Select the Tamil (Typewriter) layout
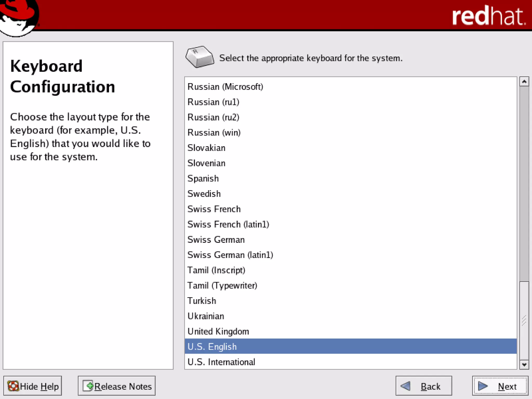532x399 pixels. pos(222,285)
